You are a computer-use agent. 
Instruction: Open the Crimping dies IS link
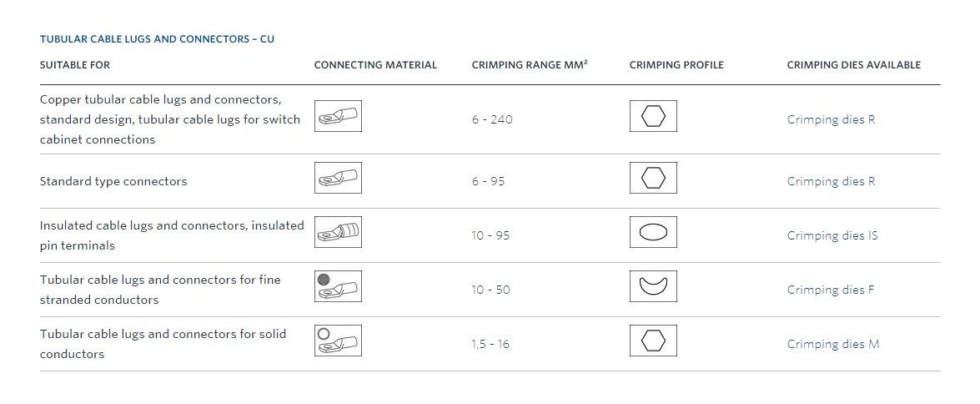(x=832, y=235)
